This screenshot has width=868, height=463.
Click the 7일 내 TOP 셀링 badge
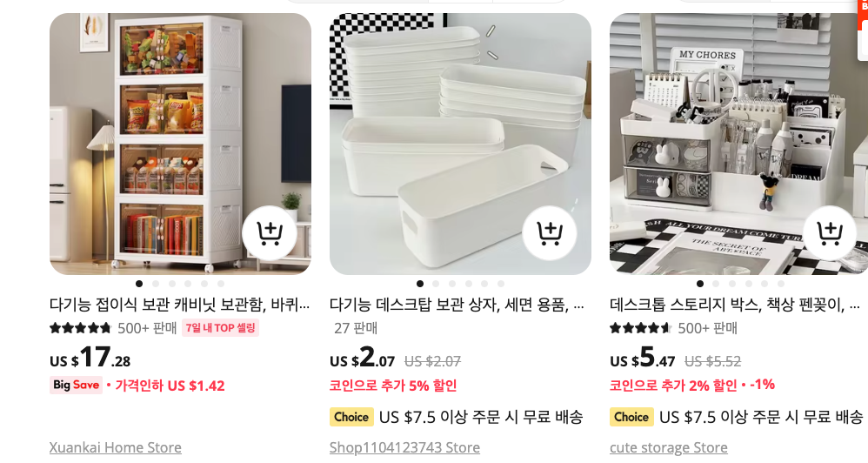[220, 328]
